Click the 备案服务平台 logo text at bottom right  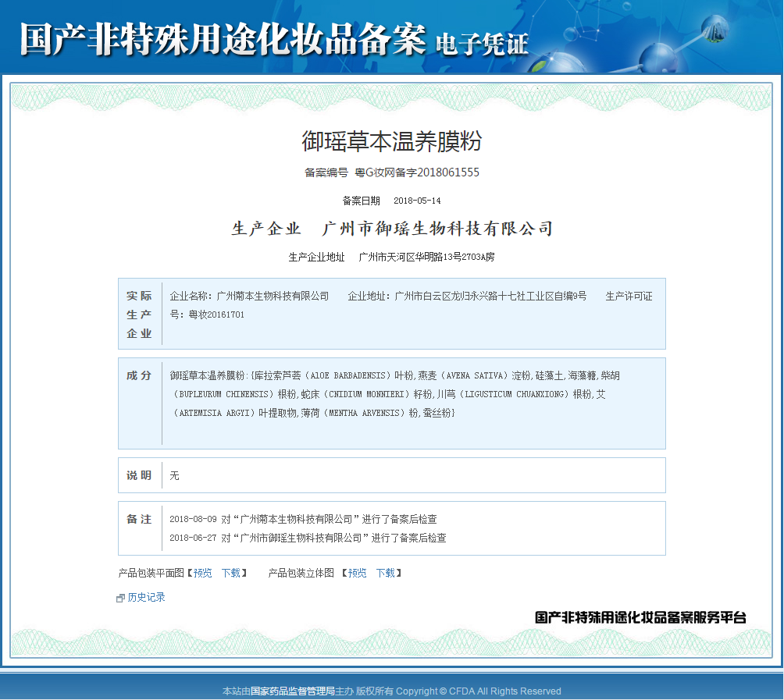pos(640,617)
